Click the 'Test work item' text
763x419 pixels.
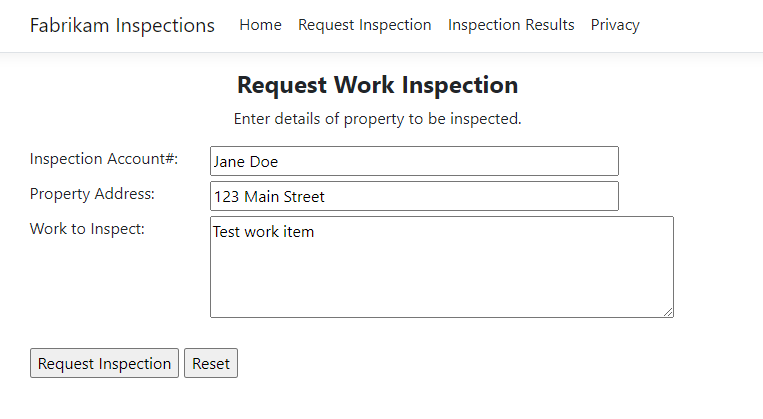264,232
